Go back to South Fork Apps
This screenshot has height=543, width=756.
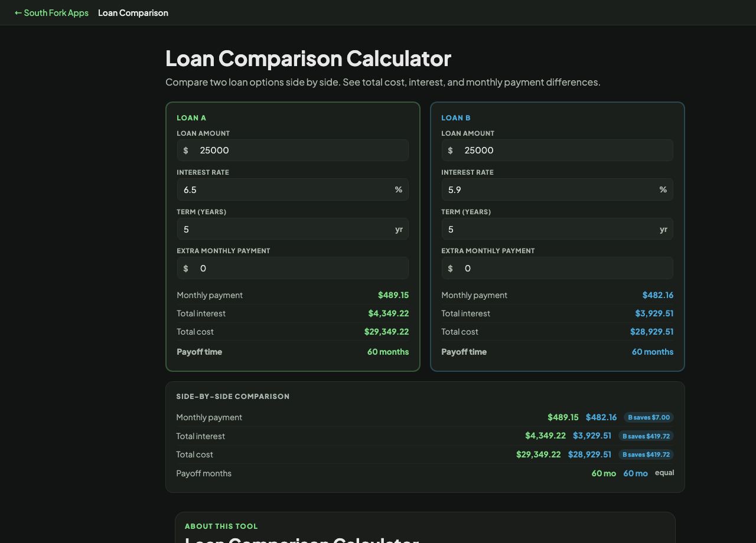51,12
